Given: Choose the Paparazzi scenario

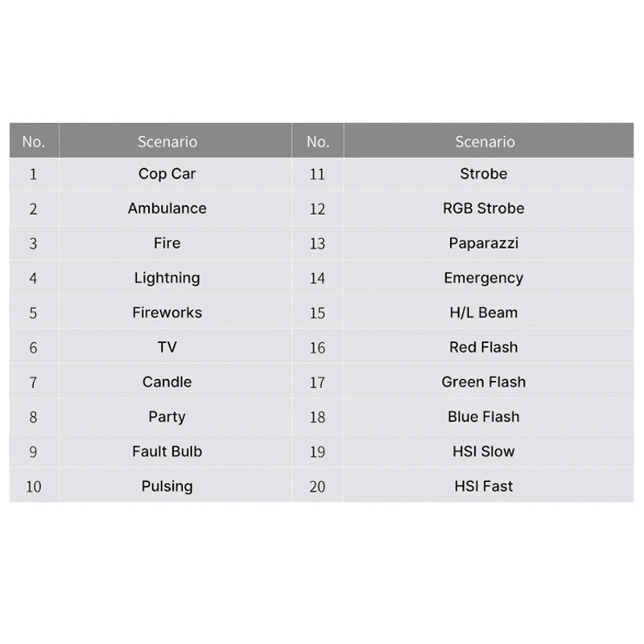Looking at the screenshot, I should click(x=483, y=243).
